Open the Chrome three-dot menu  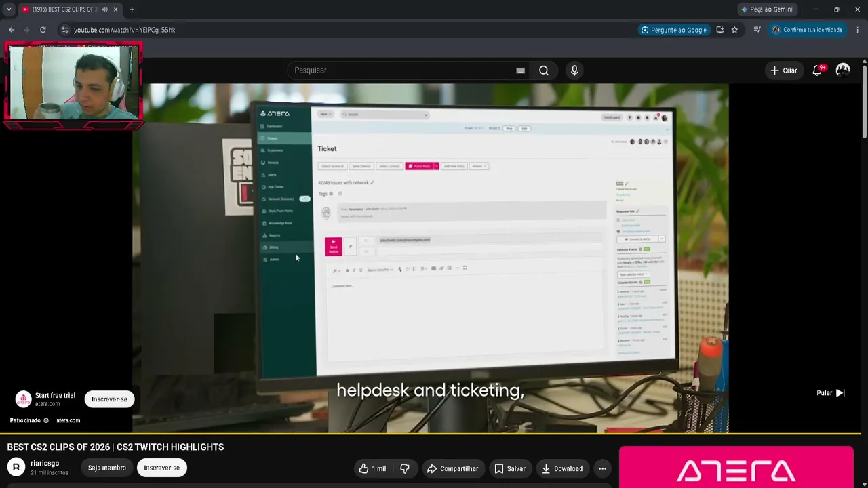858,30
